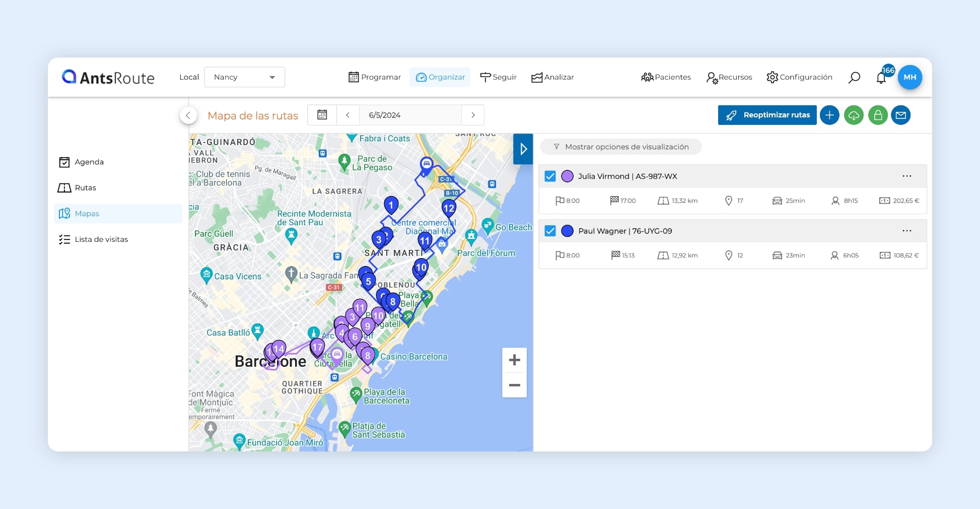Click the blue envelope email icon
Viewport: 980px width, 509px height.
click(x=901, y=115)
